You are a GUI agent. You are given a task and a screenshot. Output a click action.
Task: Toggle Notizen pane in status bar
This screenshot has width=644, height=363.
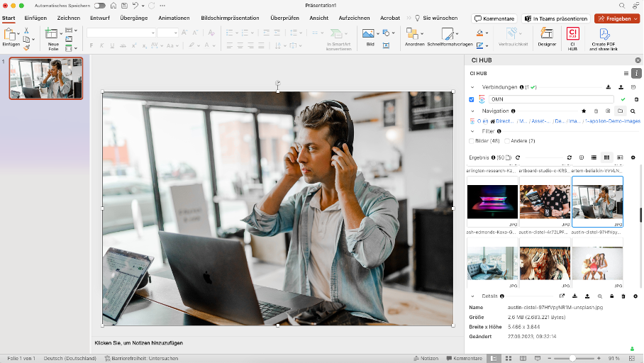tap(426, 359)
